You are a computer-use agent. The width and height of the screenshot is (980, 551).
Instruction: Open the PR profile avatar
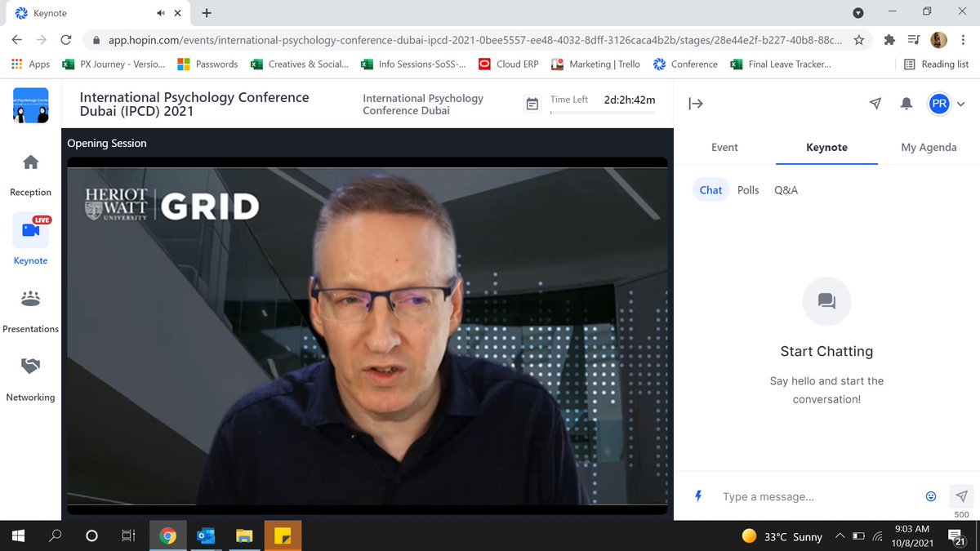pyautogui.click(x=939, y=104)
